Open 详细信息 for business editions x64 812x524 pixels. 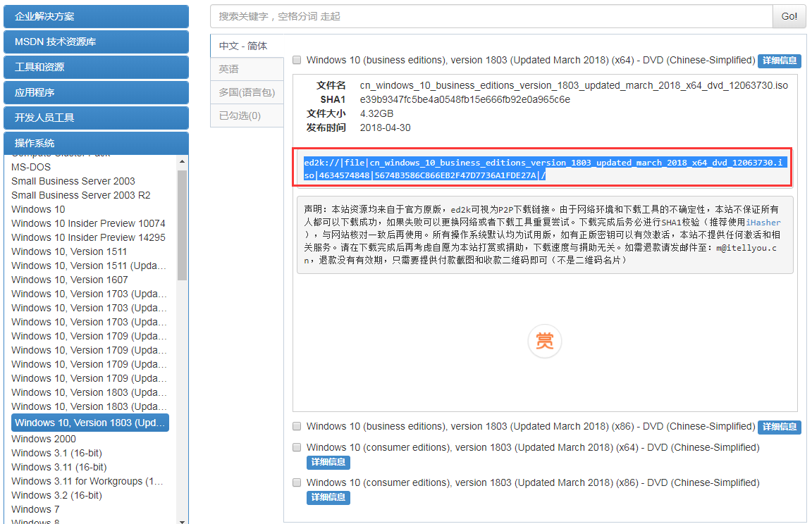pos(778,61)
